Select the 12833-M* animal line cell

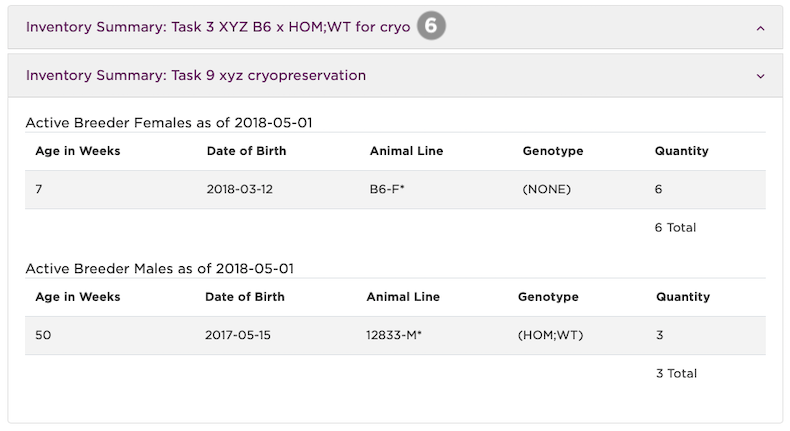coord(394,335)
